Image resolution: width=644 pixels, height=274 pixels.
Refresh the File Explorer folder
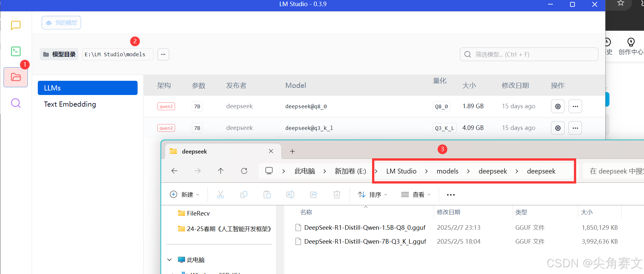(244, 171)
